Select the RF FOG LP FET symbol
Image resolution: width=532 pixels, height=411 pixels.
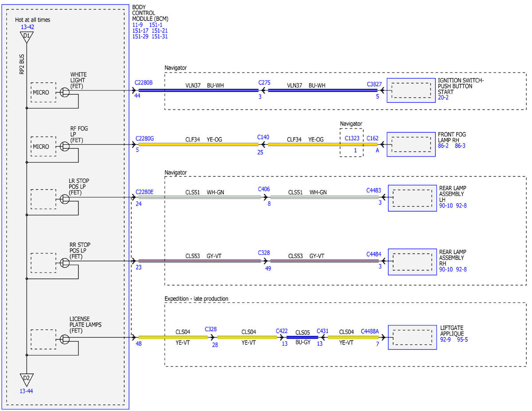tap(65, 146)
